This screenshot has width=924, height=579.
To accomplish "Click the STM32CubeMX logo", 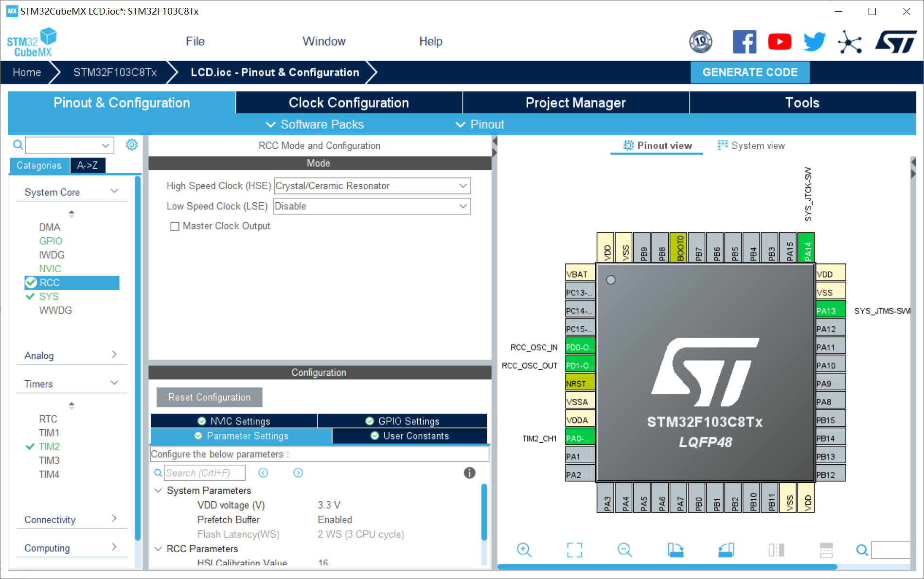I will click(32, 42).
